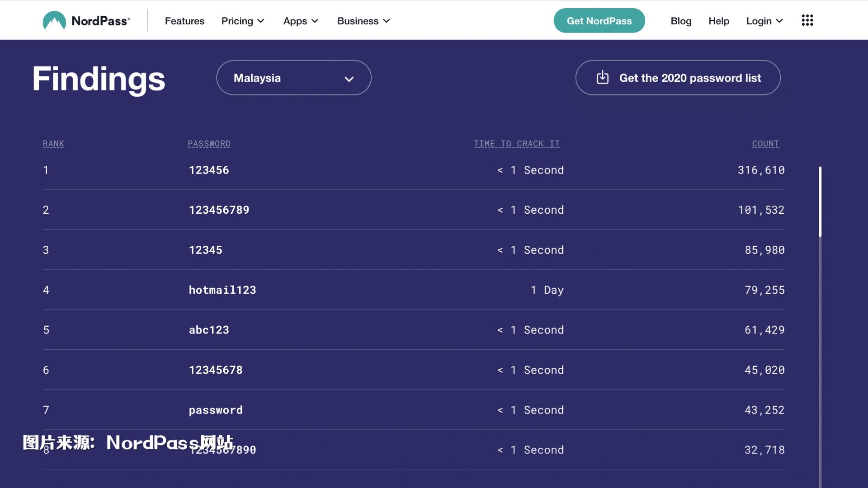This screenshot has height=488, width=868.
Task: Open the apps grid icon
Action: pos(807,20)
